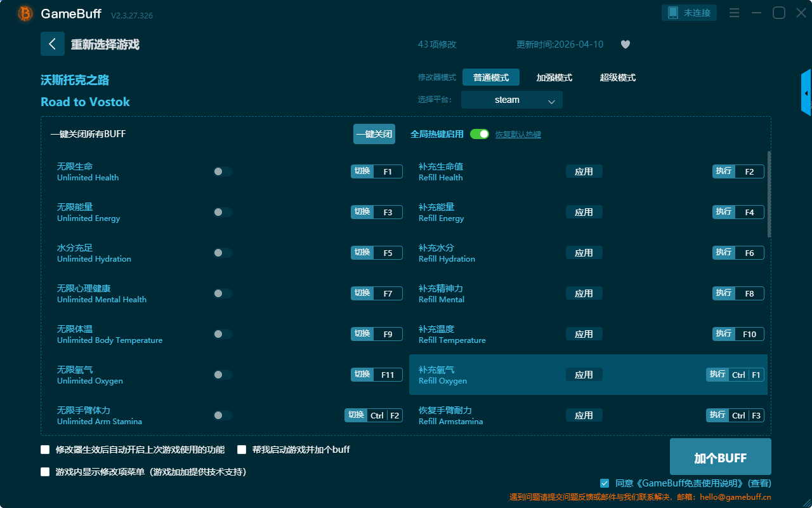Click the phone connection status icon
Viewport: 812px width, 508px height.
tap(673, 13)
